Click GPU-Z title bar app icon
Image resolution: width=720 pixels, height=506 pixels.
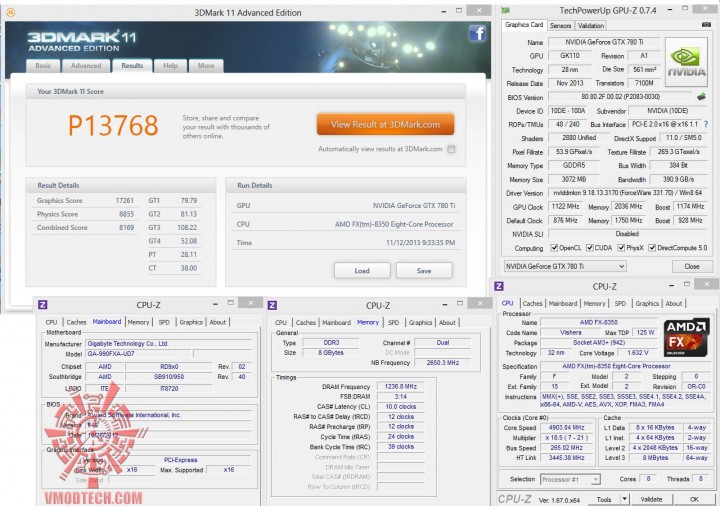point(506,10)
